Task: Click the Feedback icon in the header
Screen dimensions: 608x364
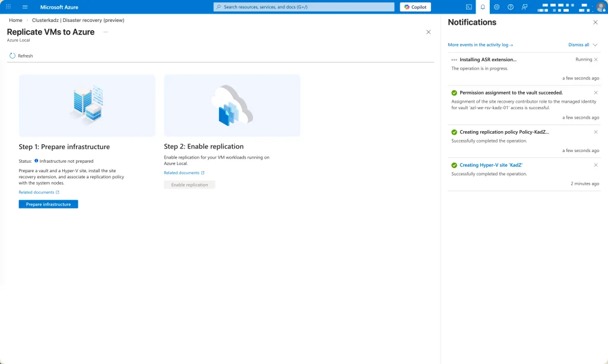Action: point(524,7)
